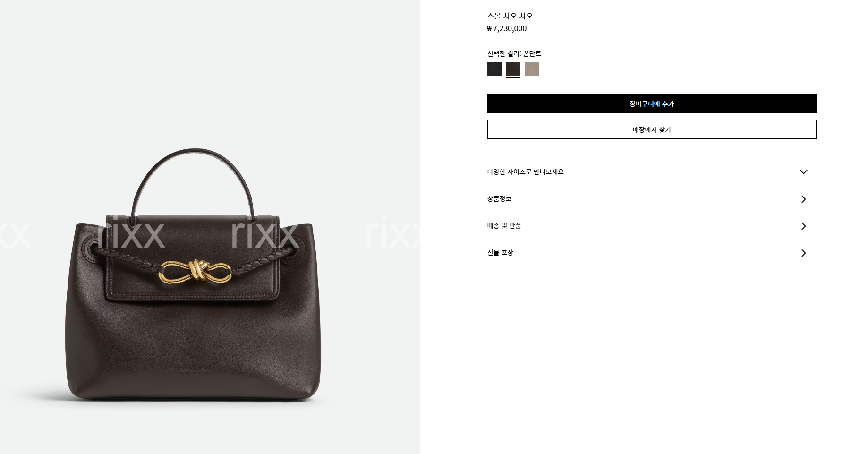Choose the taupe beige color swatch
The width and height of the screenshot is (868, 454).
point(532,69)
